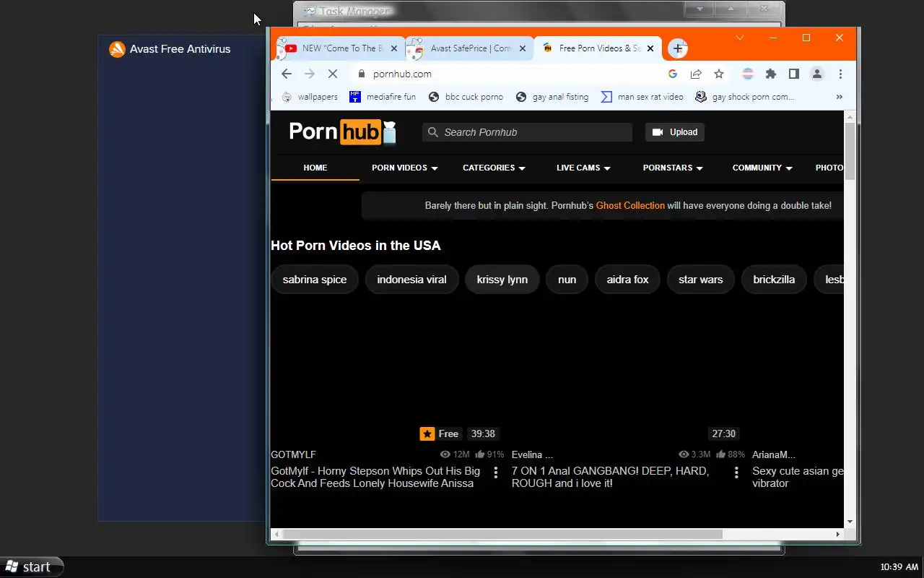Click the scroll right arrow at the page bottom

pos(838,535)
